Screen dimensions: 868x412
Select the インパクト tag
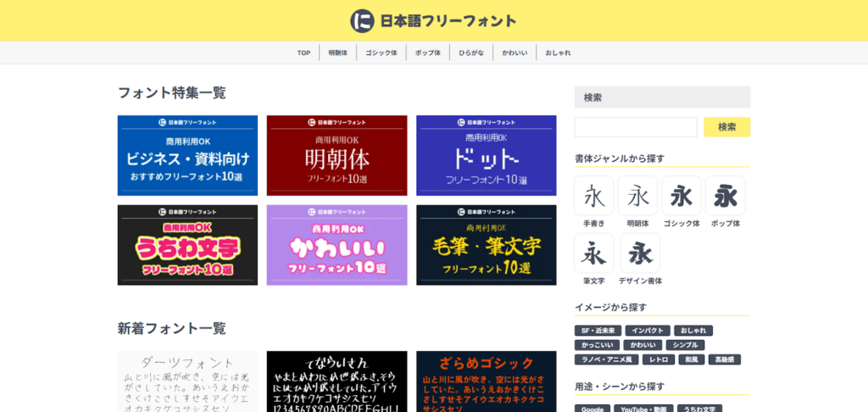(648, 331)
